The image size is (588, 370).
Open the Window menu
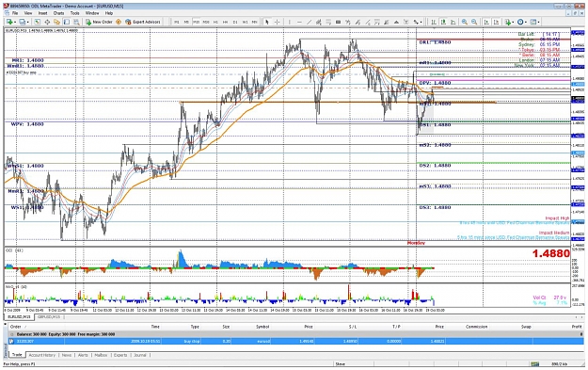[x=92, y=13]
